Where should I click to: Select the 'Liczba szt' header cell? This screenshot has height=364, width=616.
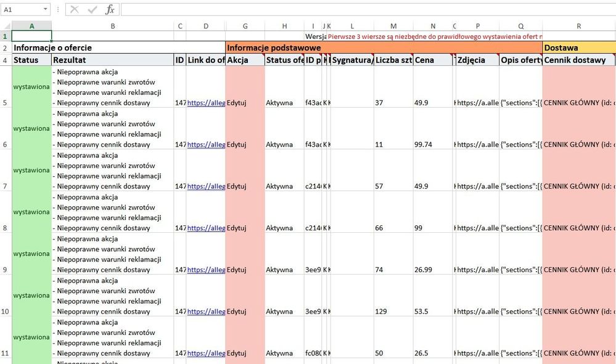(x=393, y=60)
